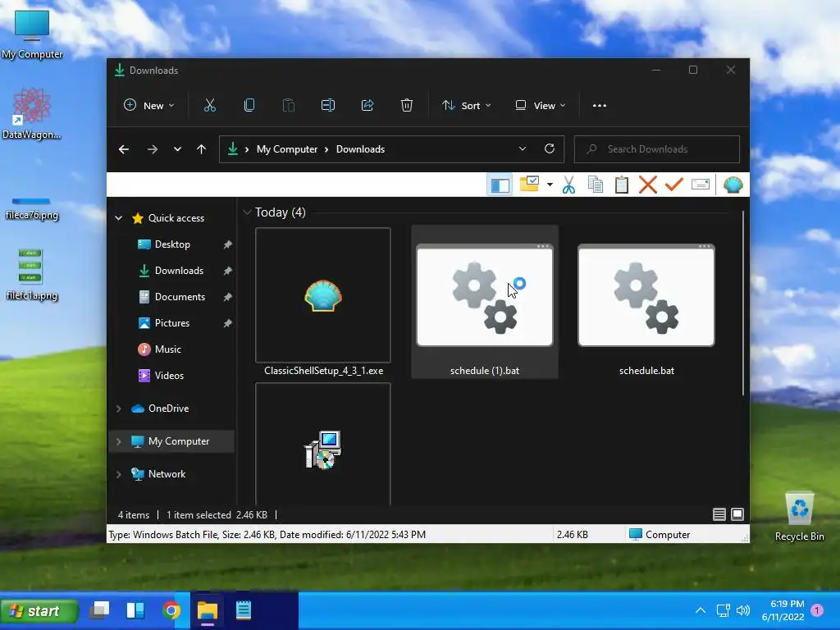Expand the address bar history dropdown
The image size is (840, 630).
click(x=523, y=149)
